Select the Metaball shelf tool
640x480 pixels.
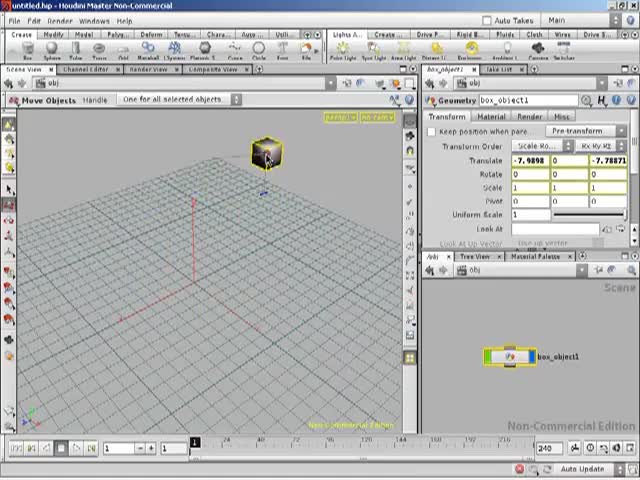pos(148,51)
